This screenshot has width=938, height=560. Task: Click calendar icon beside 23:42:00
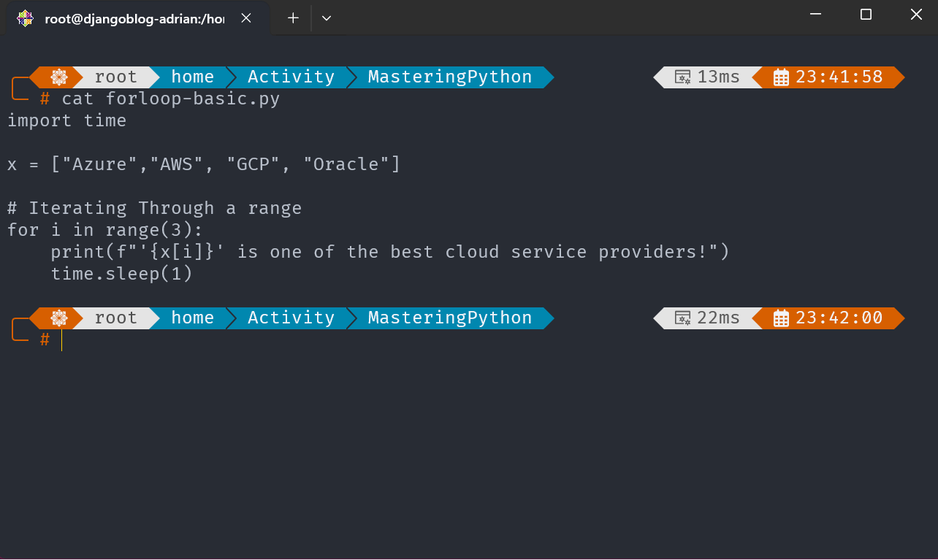click(x=781, y=318)
